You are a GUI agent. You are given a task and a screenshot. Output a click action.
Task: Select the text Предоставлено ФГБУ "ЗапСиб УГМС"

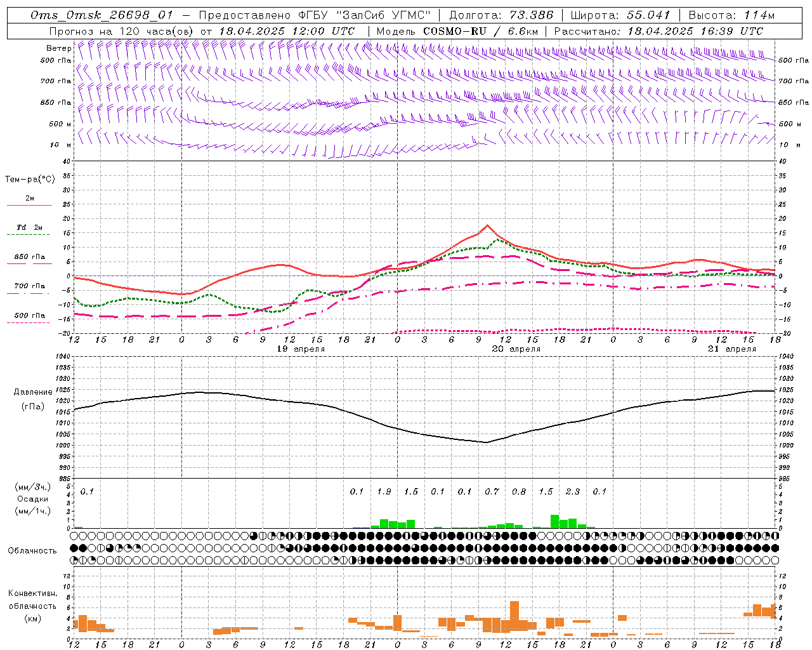coord(315,15)
